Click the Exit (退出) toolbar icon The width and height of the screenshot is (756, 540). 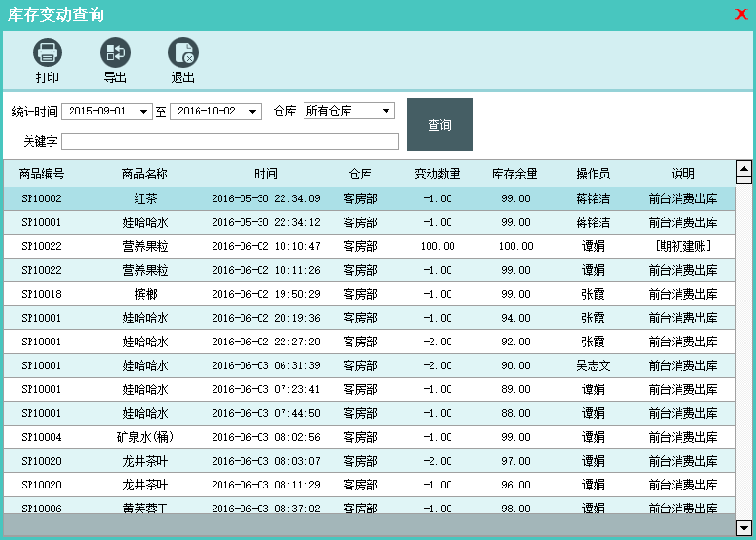pyautogui.click(x=182, y=53)
